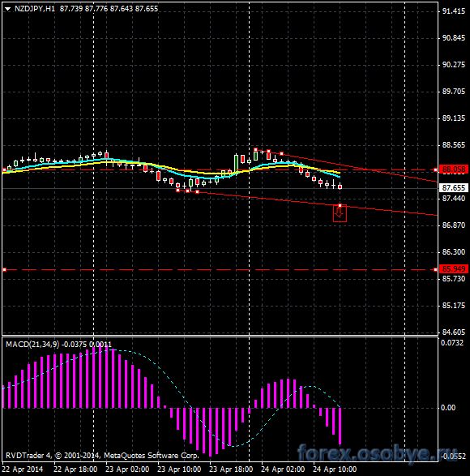
Task: Select the 88.058 red price level label
Action: (453, 169)
